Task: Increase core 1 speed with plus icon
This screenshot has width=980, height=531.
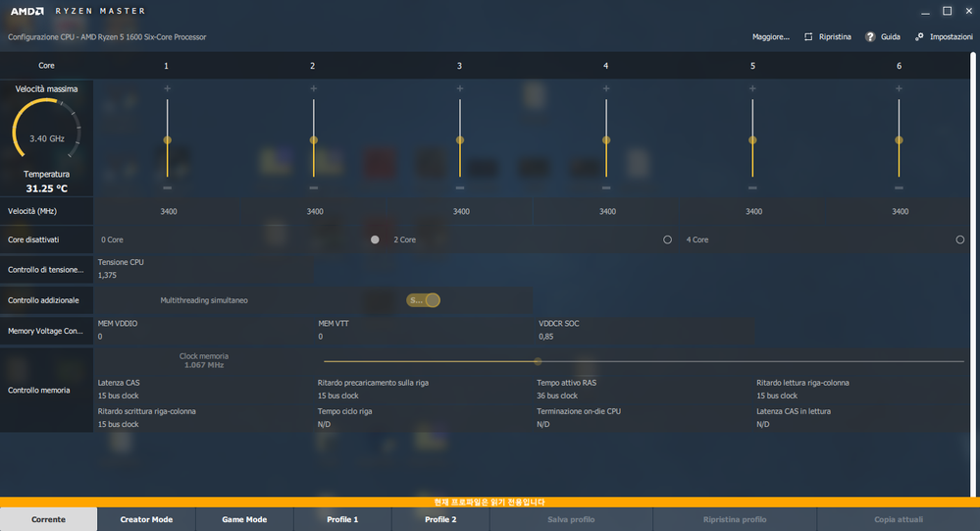Action: point(167,88)
